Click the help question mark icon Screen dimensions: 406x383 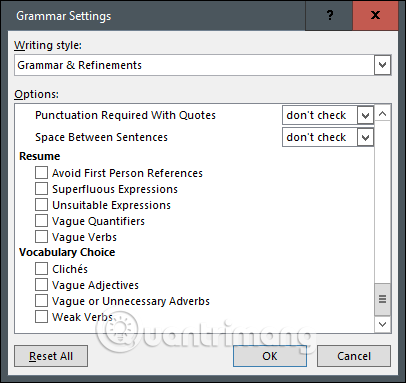coord(329,15)
